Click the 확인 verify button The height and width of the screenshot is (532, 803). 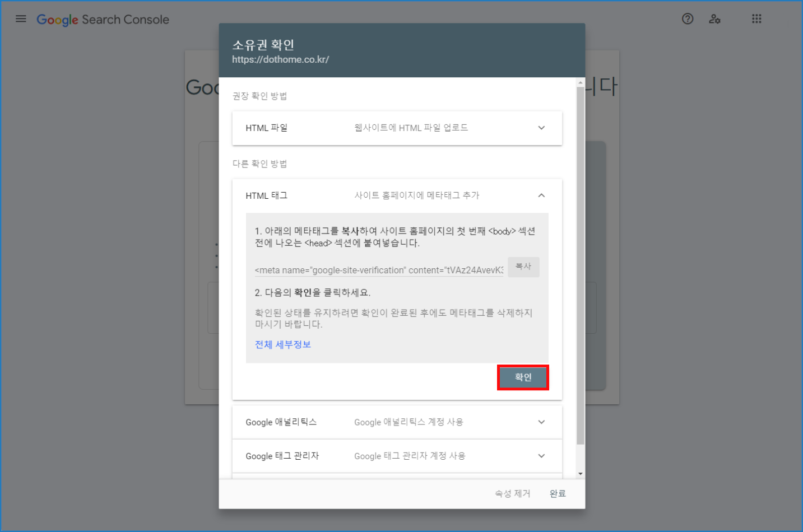[523, 377]
